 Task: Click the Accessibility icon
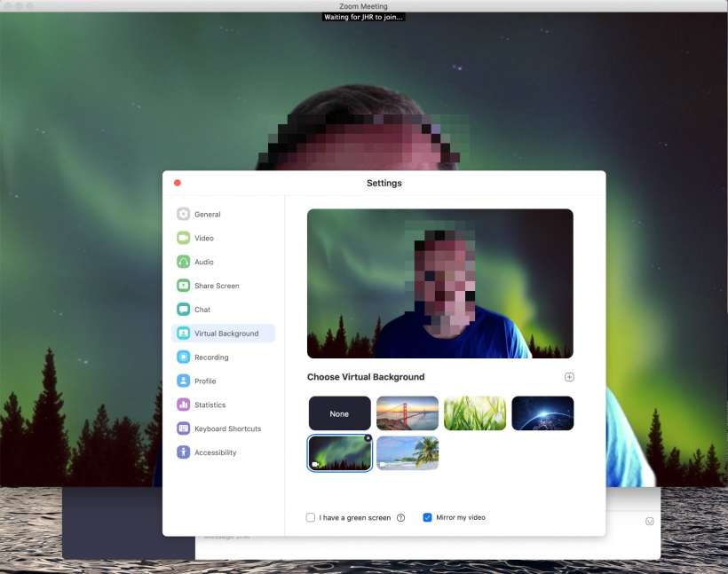[184, 452]
